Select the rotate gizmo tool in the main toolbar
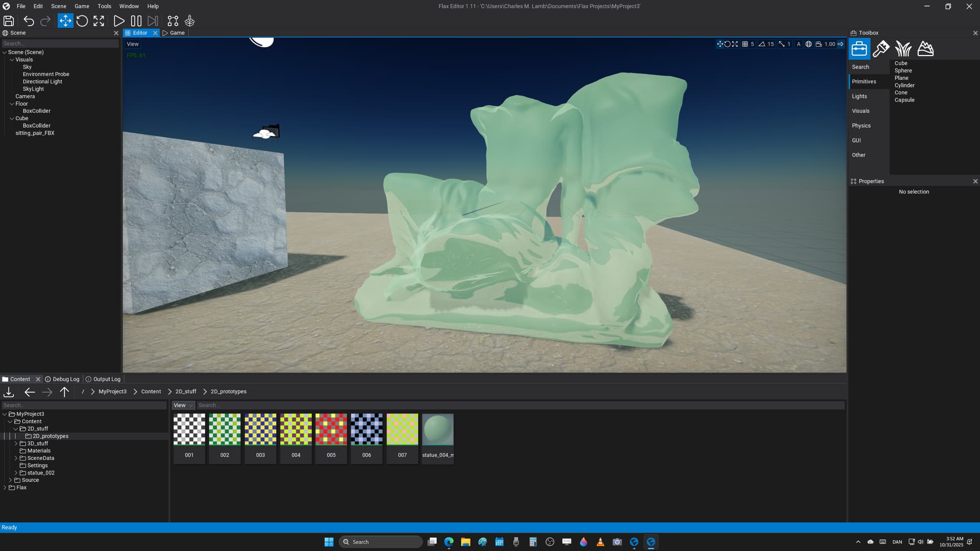 82,21
